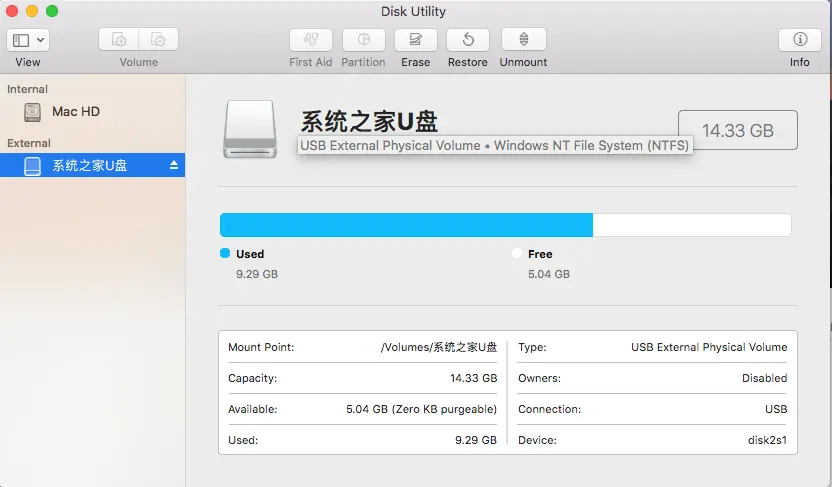
Task: Minimize the Disk Utility window
Action: [x=32, y=11]
